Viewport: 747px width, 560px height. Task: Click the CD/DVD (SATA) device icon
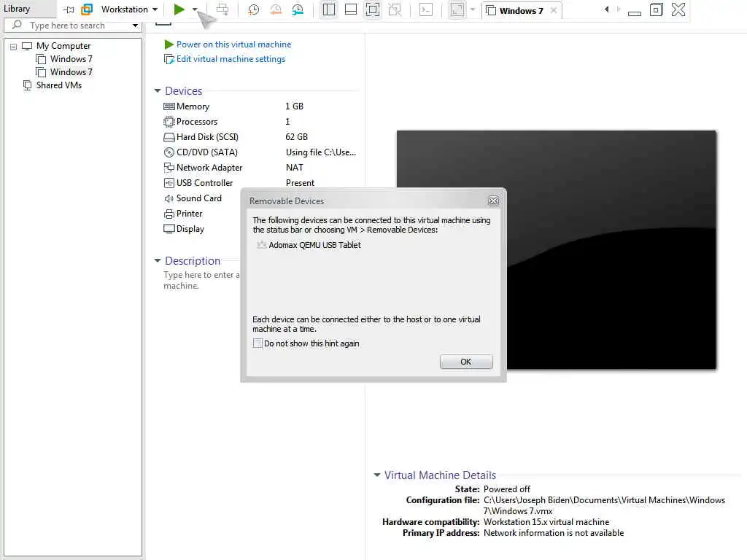[169, 152]
